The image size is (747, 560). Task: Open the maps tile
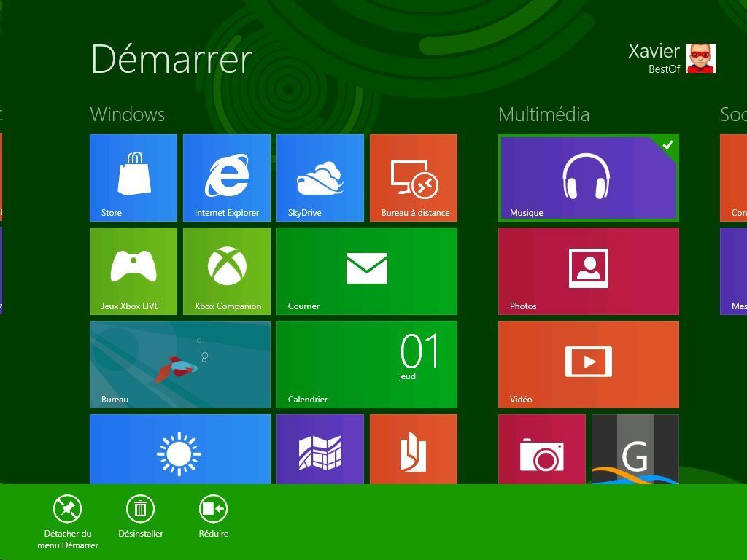pos(320,449)
